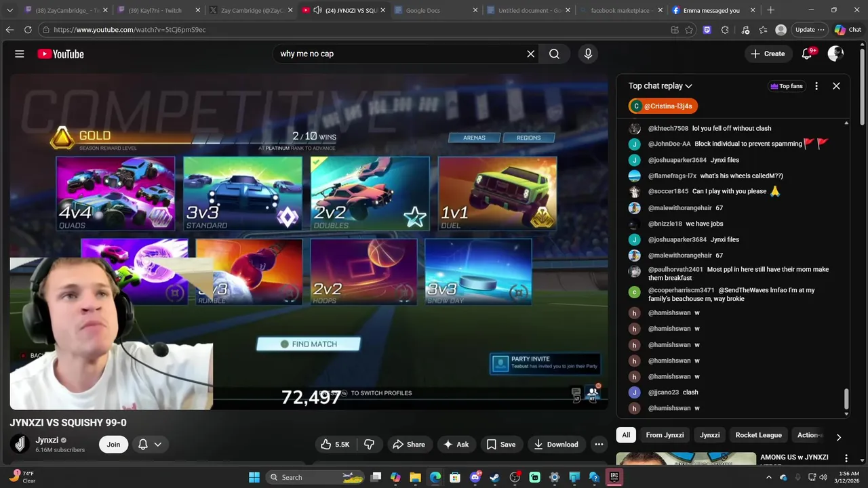Open the AMONG US w JYNXZI thumbnail
This screenshot has height=488, width=868.
686,459
